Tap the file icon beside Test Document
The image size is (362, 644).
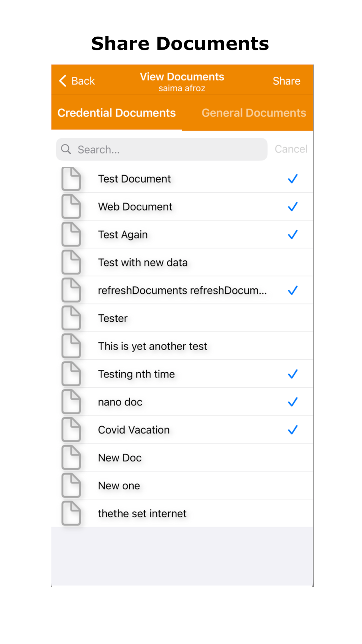[x=71, y=179]
